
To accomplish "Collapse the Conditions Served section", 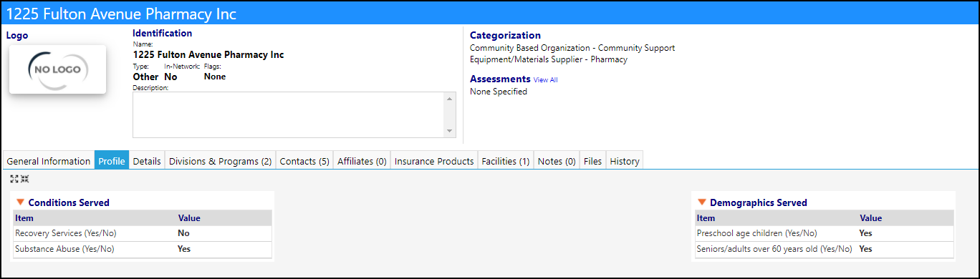I will [20, 202].
